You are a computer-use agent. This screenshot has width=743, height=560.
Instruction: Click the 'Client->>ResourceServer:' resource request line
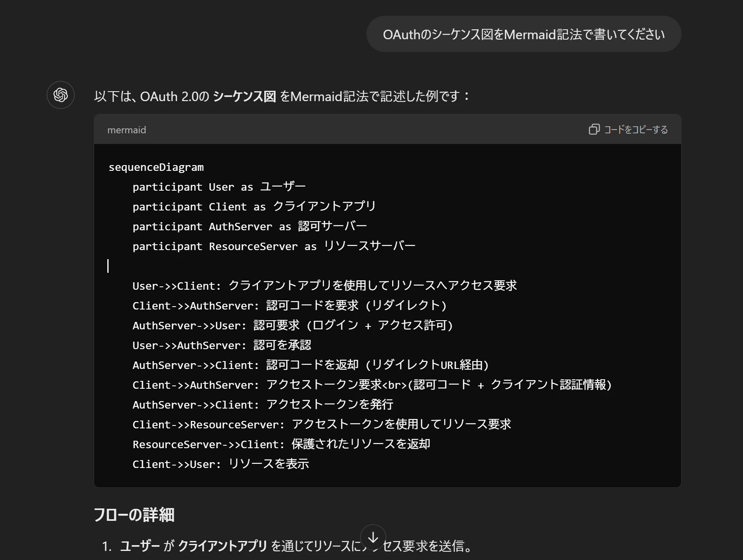coord(322,425)
